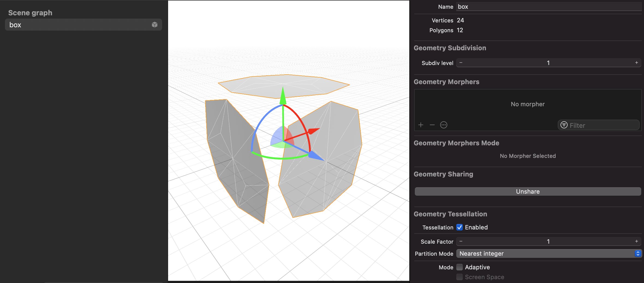Click the Unshare button

click(527, 191)
